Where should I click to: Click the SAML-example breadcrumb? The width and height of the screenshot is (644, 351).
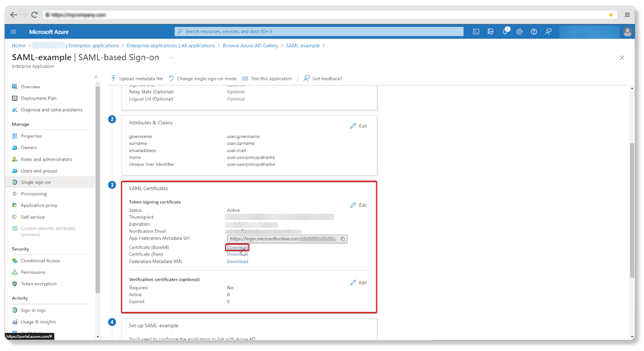click(303, 46)
